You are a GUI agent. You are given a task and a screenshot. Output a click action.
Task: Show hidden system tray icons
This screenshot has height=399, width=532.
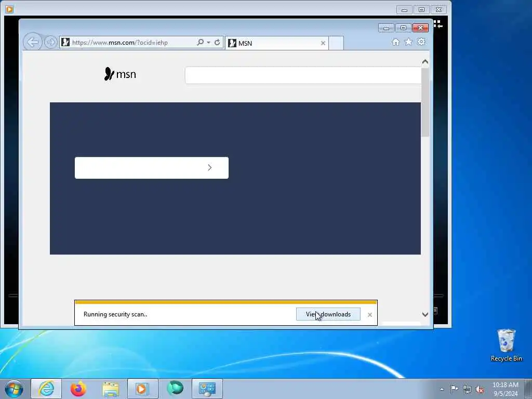[x=442, y=389]
